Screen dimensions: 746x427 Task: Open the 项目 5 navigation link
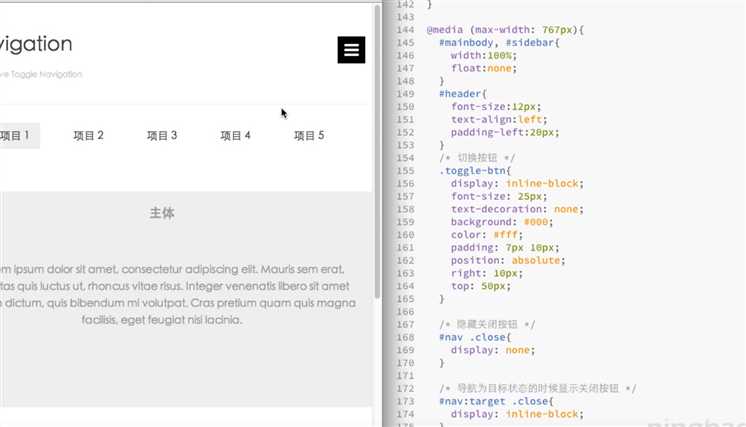click(309, 136)
